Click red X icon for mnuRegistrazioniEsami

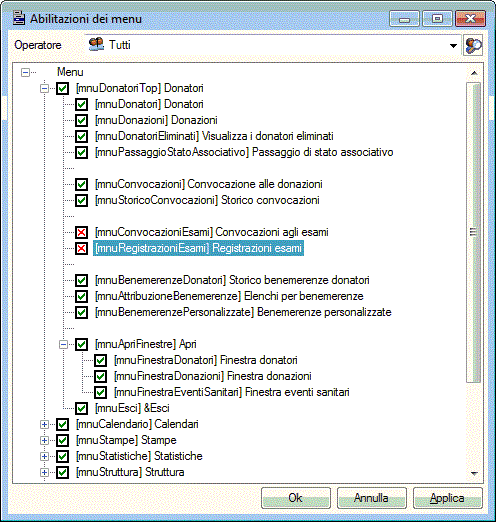pyautogui.click(x=81, y=248)
